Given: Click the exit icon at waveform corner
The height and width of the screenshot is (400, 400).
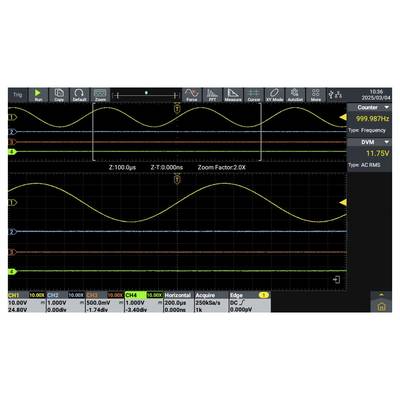Looking at the screenshot, I should pyautogui.click(x=337, y=280).
